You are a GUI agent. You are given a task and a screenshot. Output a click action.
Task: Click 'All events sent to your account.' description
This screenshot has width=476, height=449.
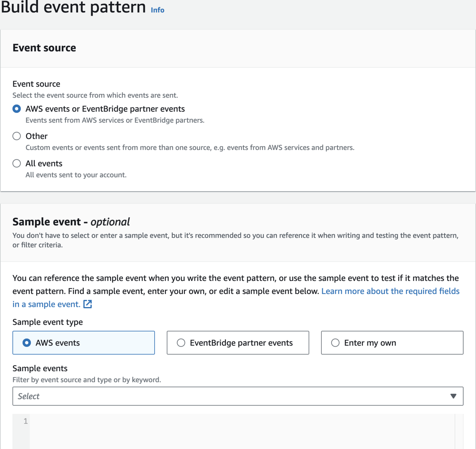click(x=76, y=175)
